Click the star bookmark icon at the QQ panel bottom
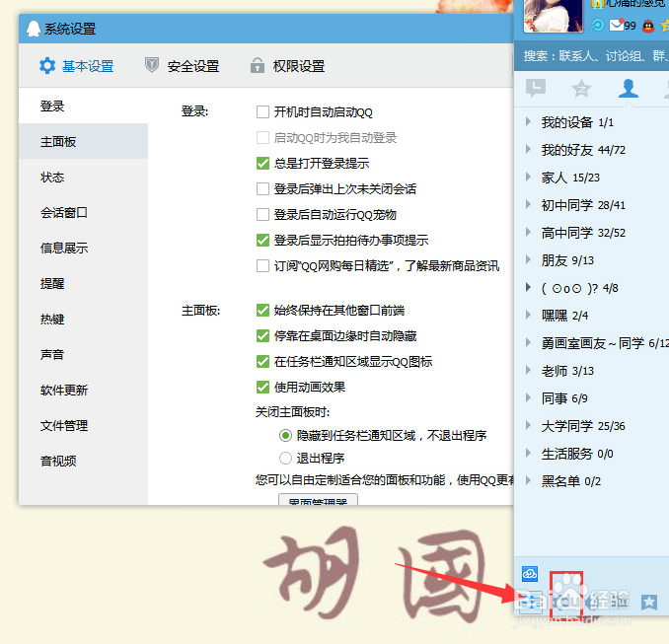Image resolution: width=669 pixels, height=644 pixels. tap(649, 603)
